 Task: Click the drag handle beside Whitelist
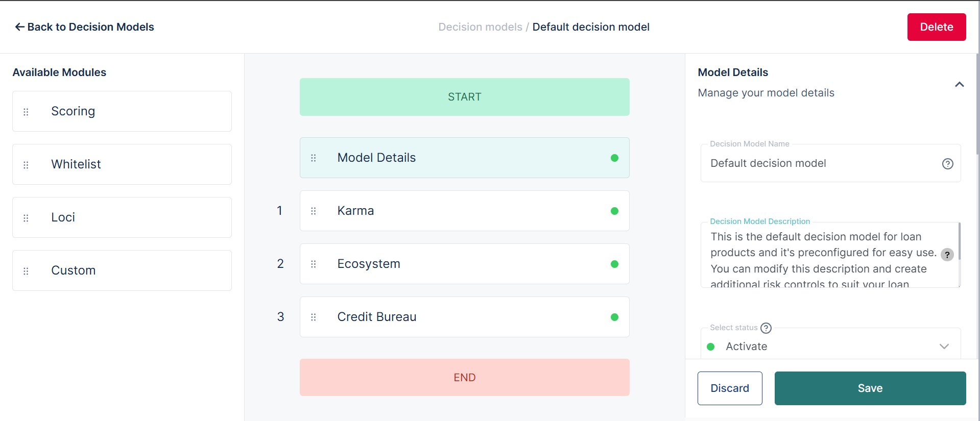pyautogui.click(x=26, y=165)
